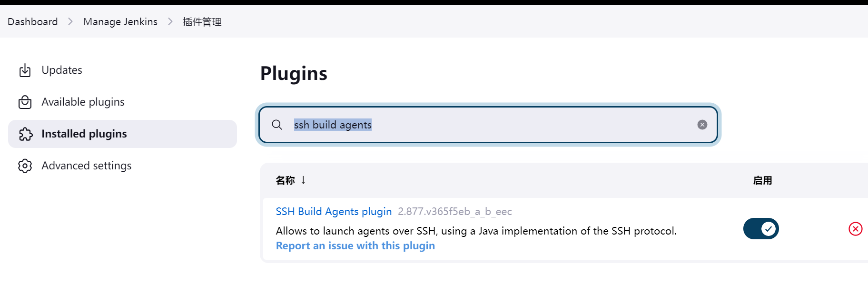Click Report an issue with this plugin
The width and height of the screenshot is (868, 304).
coord(355,245)
